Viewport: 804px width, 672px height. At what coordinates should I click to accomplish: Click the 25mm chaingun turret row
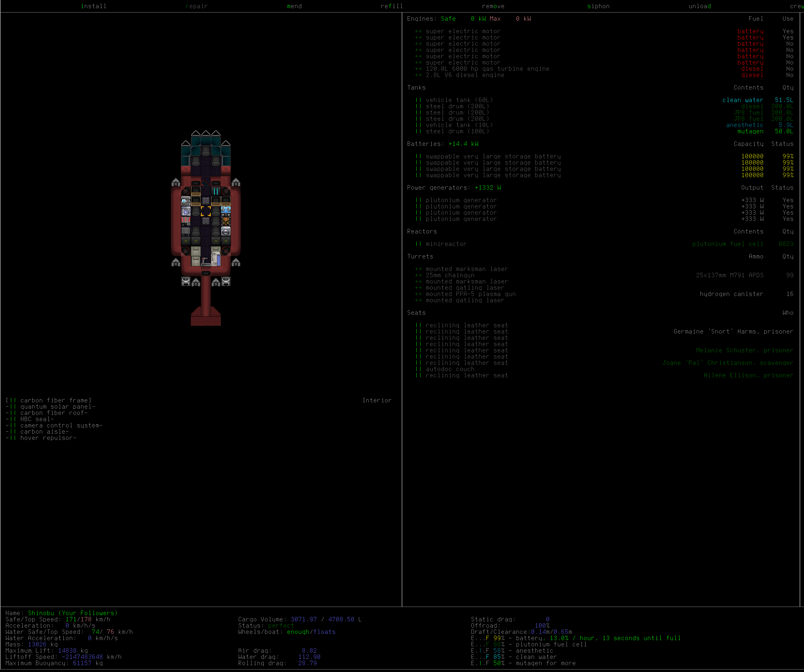(x=604, y=275)
